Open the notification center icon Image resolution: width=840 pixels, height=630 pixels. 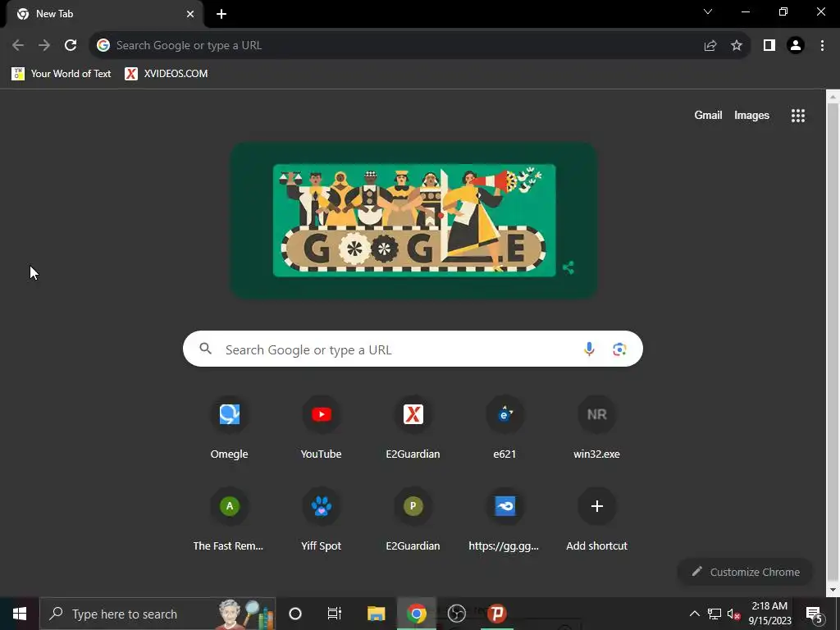815,614
